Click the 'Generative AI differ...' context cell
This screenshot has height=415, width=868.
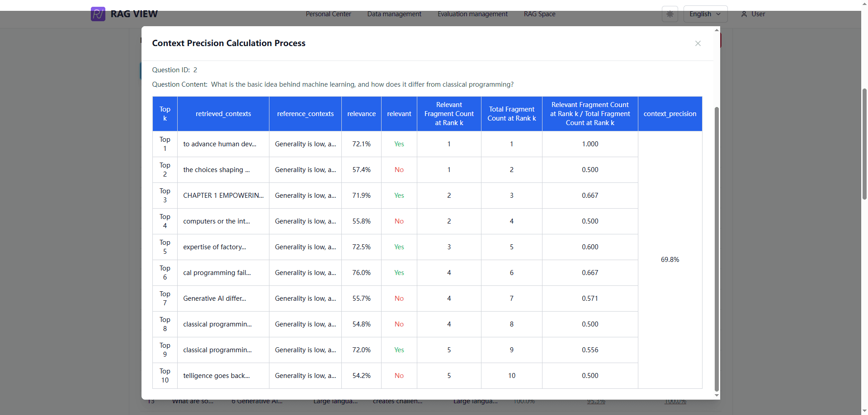coord(215,298)
